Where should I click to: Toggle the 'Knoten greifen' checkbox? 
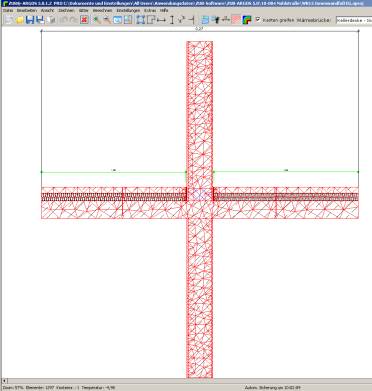[x=258, y=20]
